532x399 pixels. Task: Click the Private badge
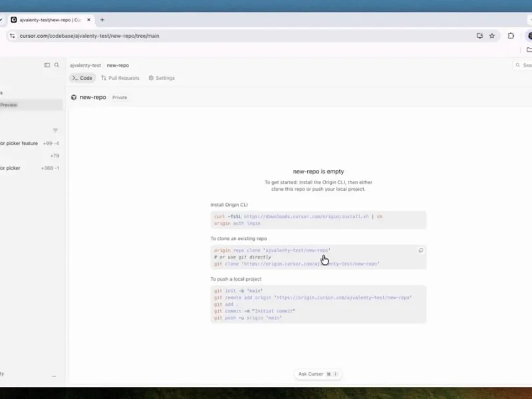(x=120, y=97)
